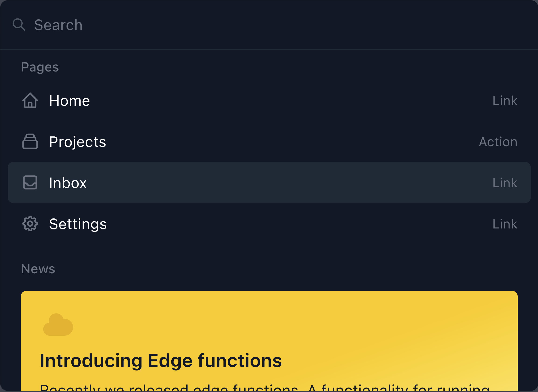Viewport: 538px width, 392px height.
Task: Click the Action tag beside Projects
Action: click(498, 142)
